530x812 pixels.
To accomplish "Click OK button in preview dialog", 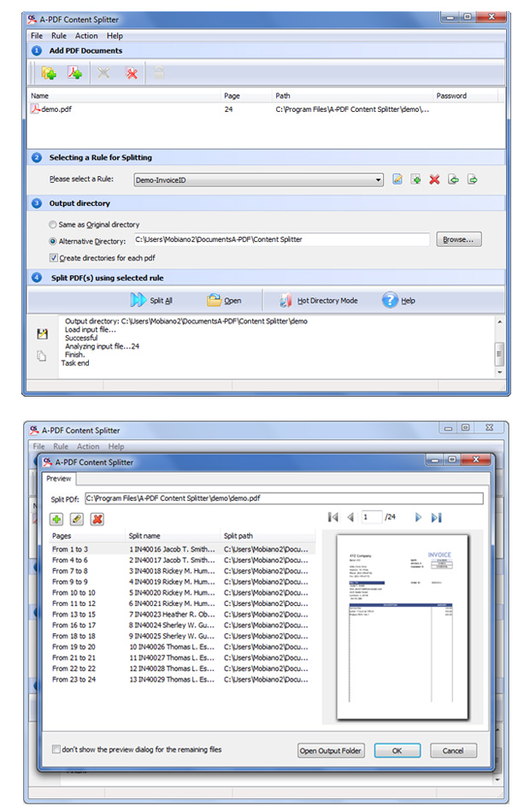I will coord(397,751).
